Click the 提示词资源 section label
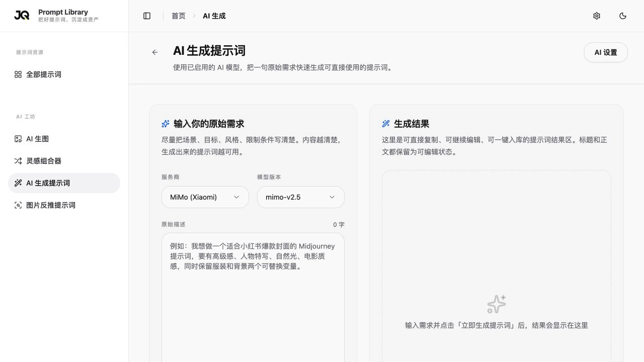644x362 pixels. click(30, 52)
